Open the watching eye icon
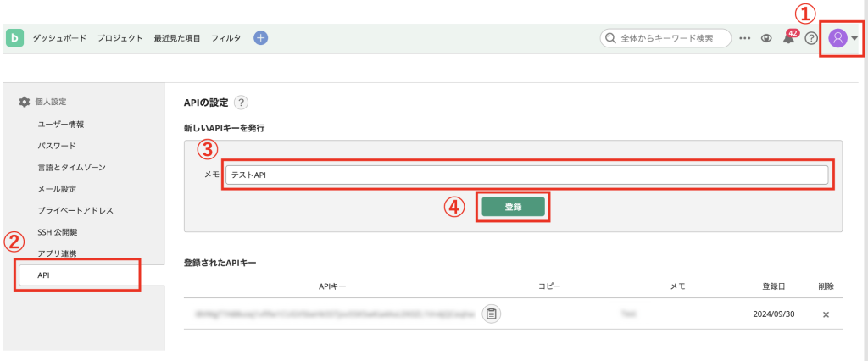The height and width of the screenshot is (361, 868). 766,38
